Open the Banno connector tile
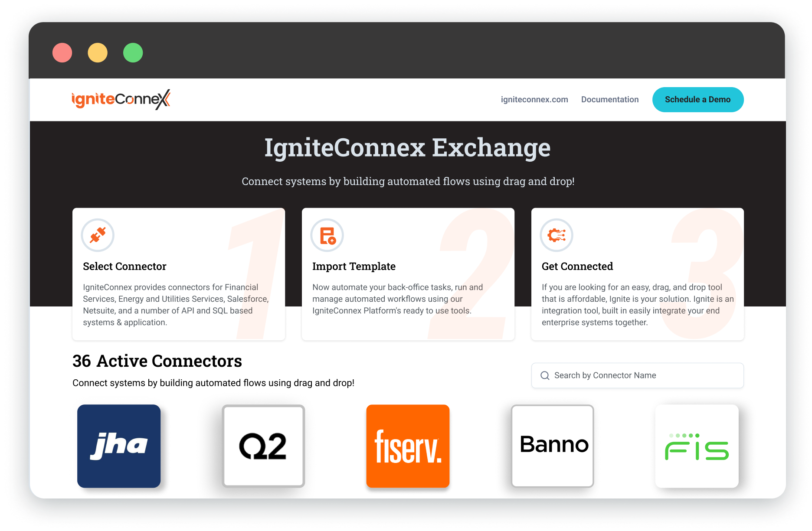This screenshot has height=531, width=812. pyautogui.click(x=552, y=446)
